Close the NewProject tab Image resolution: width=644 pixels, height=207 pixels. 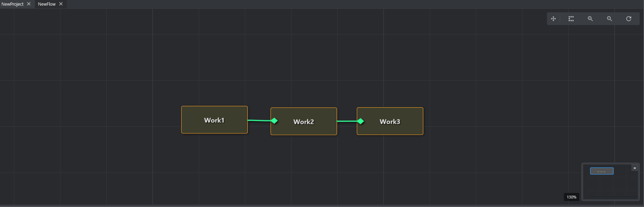(29, 4)
